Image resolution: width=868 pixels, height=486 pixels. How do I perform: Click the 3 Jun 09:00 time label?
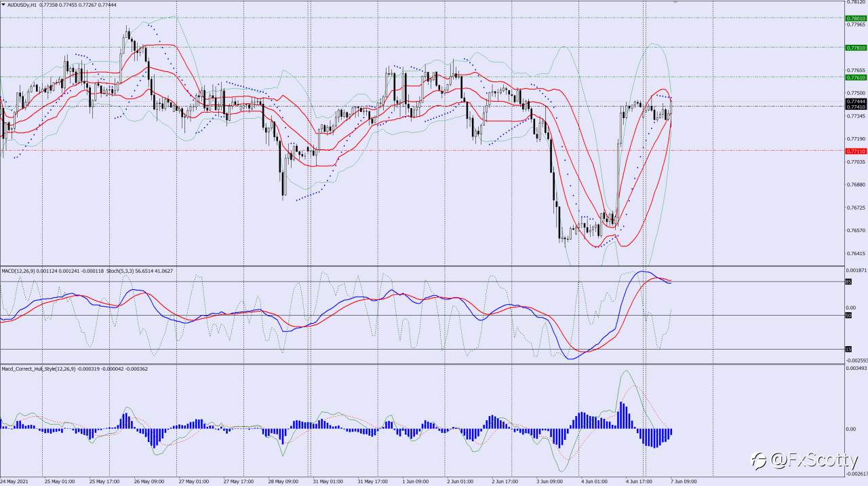(551, 482)
